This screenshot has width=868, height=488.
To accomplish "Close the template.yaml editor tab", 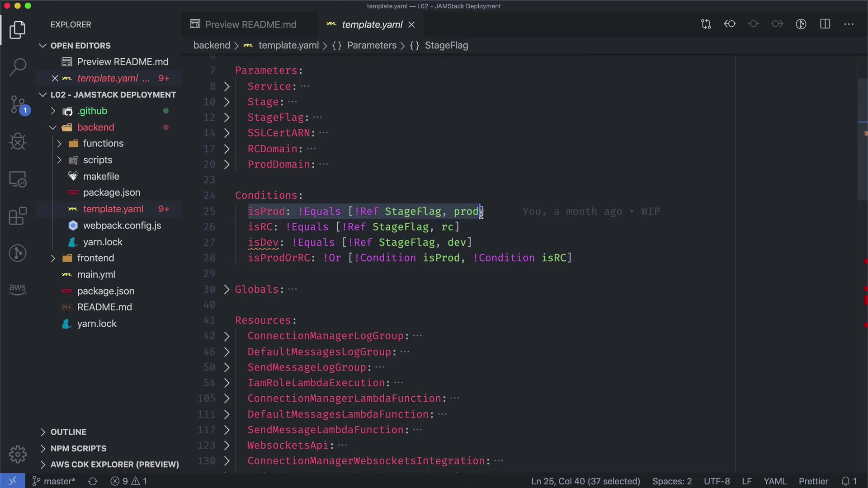I will 411,25.
